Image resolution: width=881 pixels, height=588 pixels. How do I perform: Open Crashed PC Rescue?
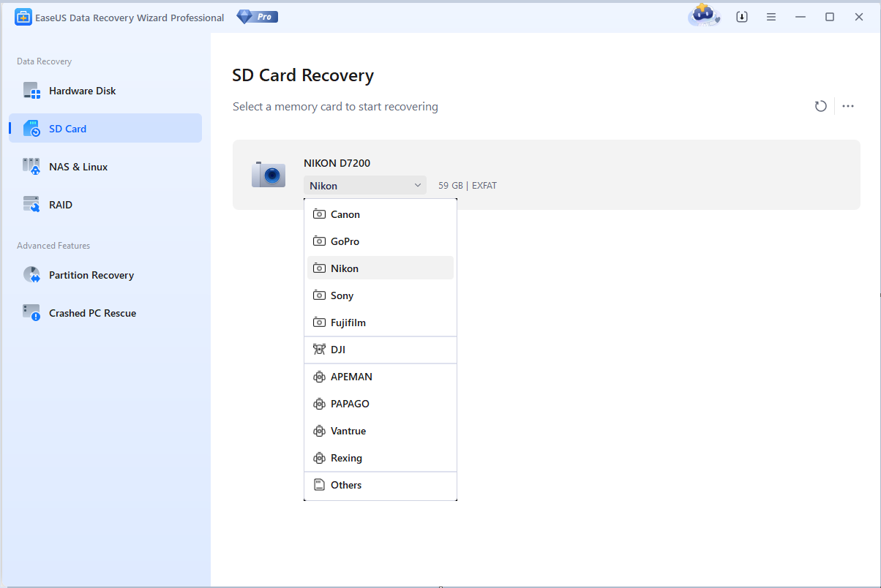(x=105, y=313)
